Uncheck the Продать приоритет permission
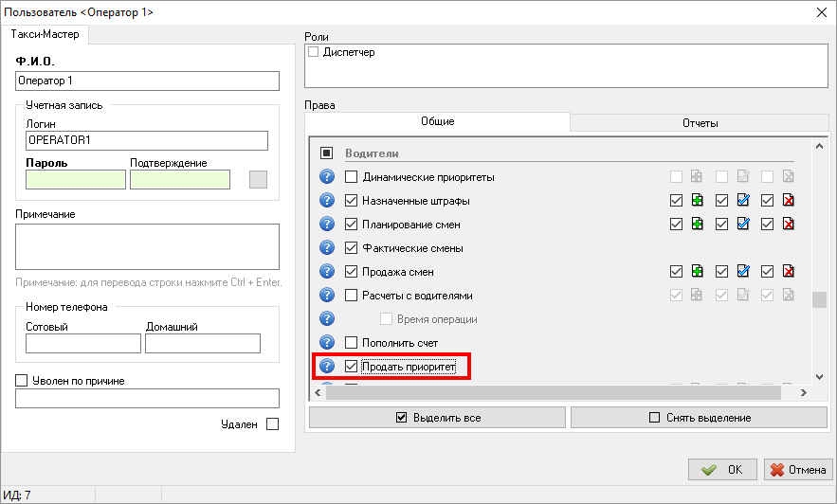Screen dimensions: 837x504 click(352, 366)
